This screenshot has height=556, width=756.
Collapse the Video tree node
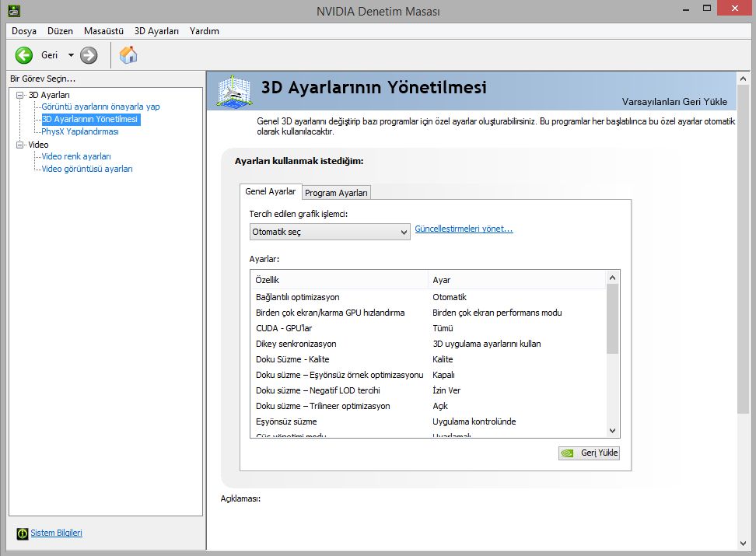pos(19,145)
